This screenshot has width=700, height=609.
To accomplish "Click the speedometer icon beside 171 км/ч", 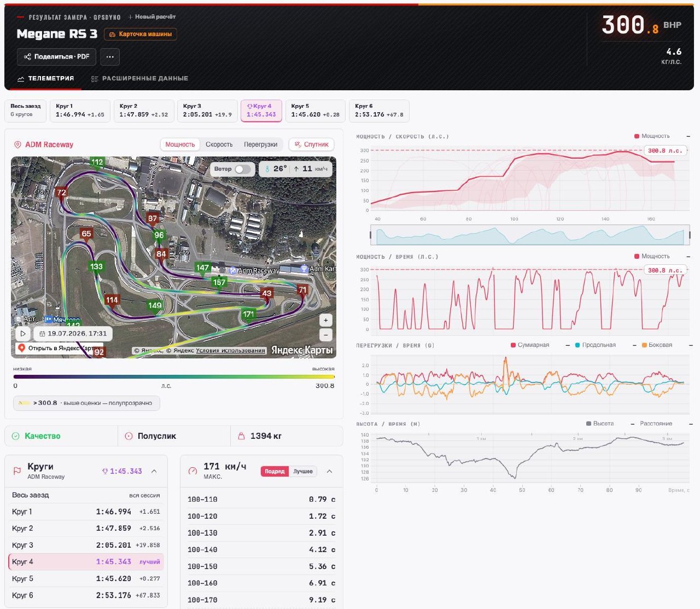I will point(192,471).
